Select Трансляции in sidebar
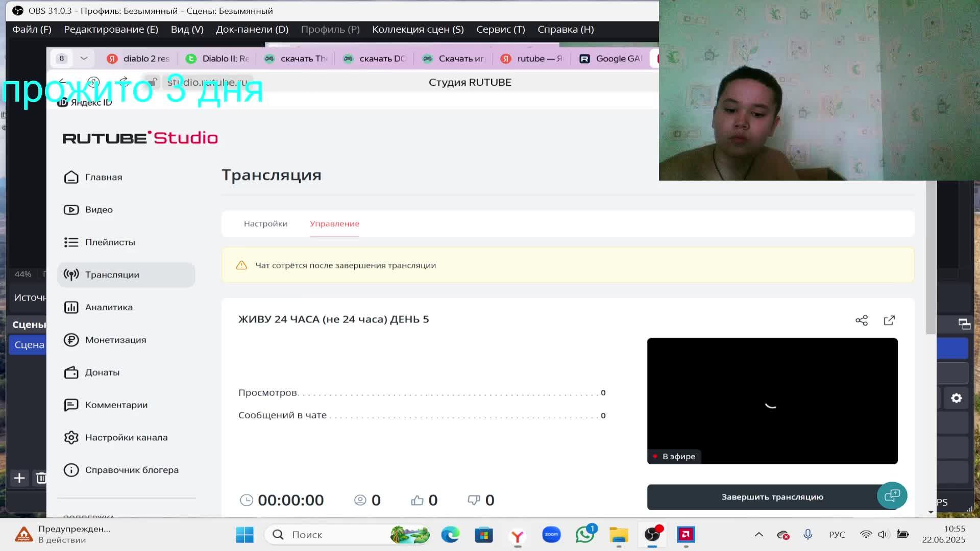This screenshot has height=551, width=980. (126, 275)
